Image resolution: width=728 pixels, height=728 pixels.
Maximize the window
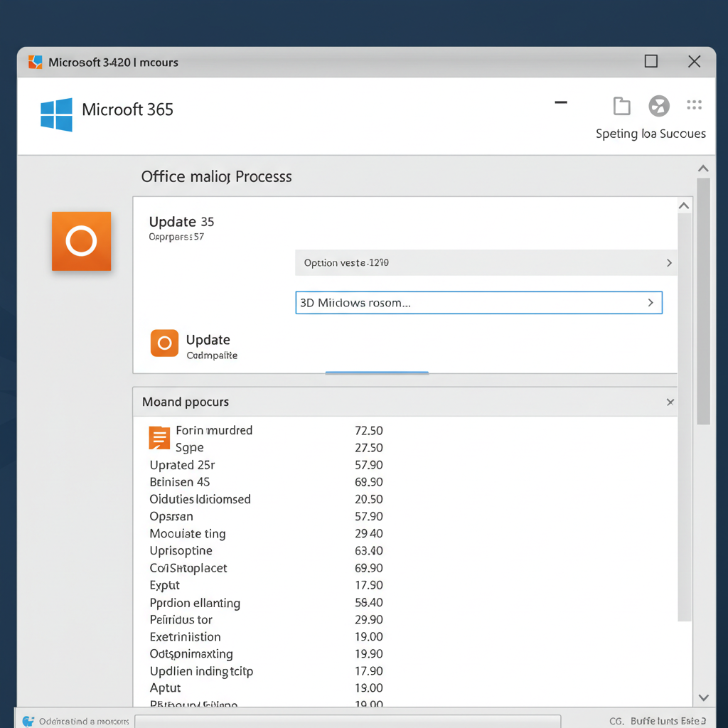pyautogui.click(x=651, y=61)
